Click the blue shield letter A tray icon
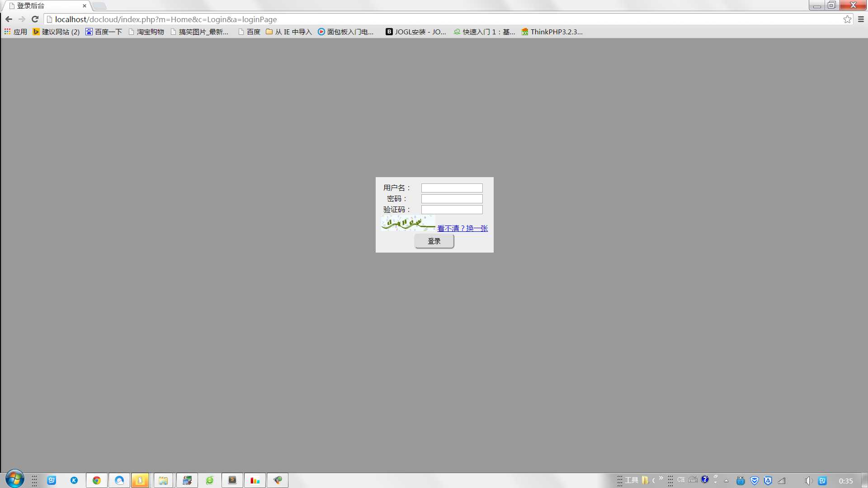Image resolution: width=868 pixels, height=488 pixels. pyautogui.click(x=768, y=481)
